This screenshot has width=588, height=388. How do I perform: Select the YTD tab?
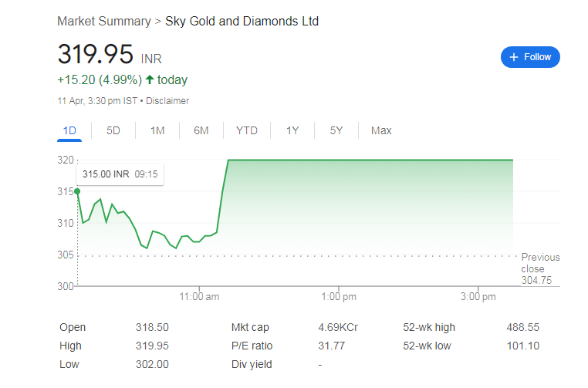click(247, 130)
